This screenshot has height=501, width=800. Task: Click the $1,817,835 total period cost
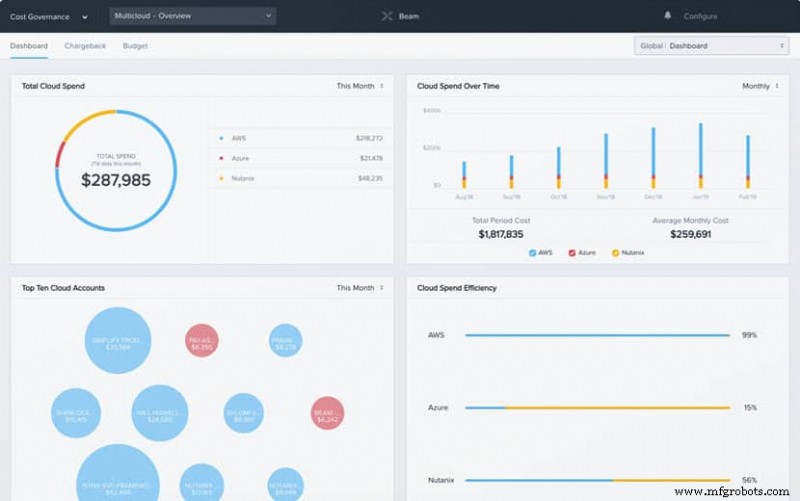click(501, 234)
